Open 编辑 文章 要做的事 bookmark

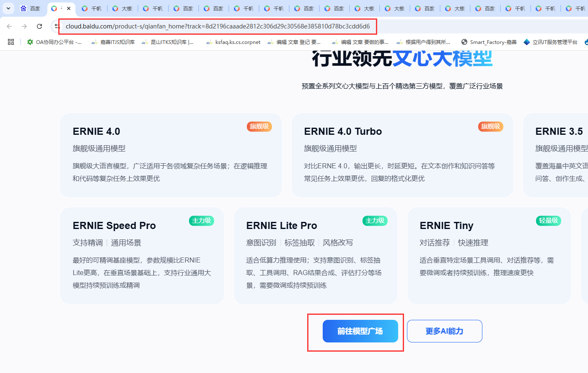pyautogui.click(x=360, y=42)
